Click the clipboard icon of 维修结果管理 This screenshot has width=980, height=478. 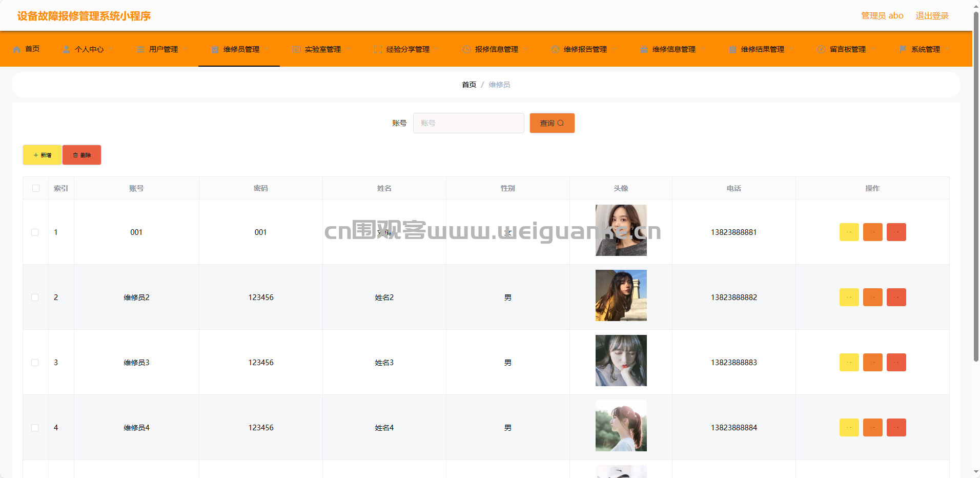[732, 49]
